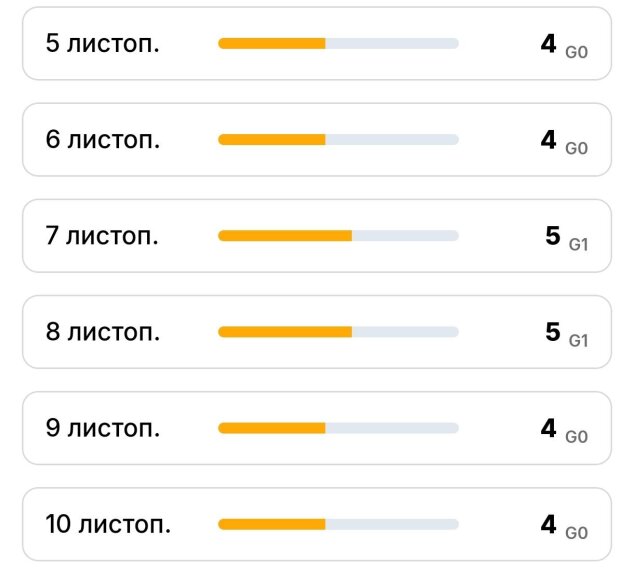
Task: Select the value 5 for 7 листоп.
Action: [x=553, y=236]
